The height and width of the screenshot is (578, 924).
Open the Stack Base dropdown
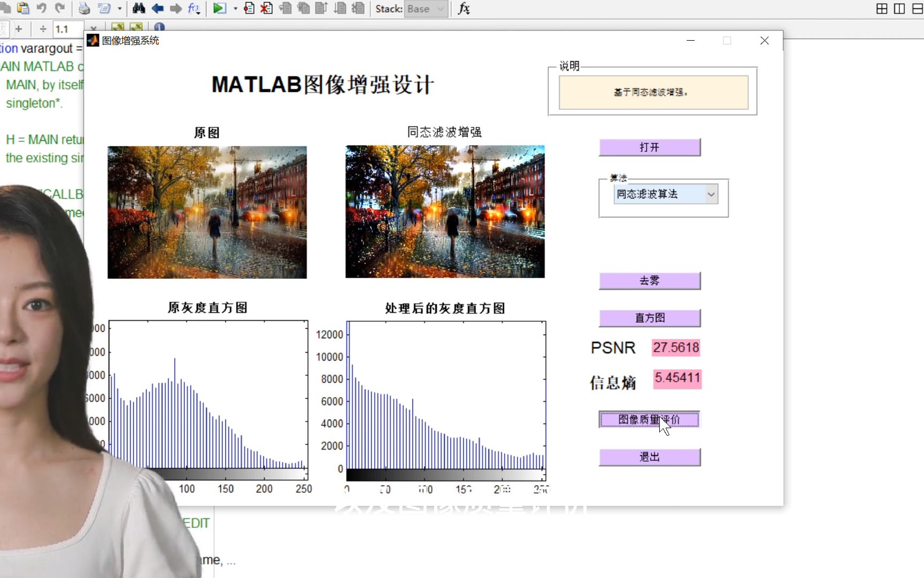coord(425,9)
